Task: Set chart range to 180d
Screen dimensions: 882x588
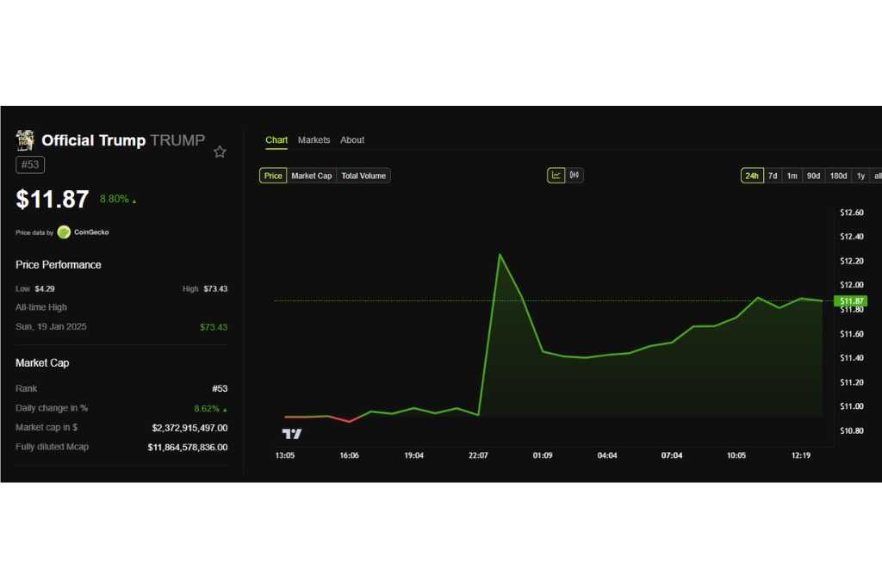Action: [x=838, y=176]
